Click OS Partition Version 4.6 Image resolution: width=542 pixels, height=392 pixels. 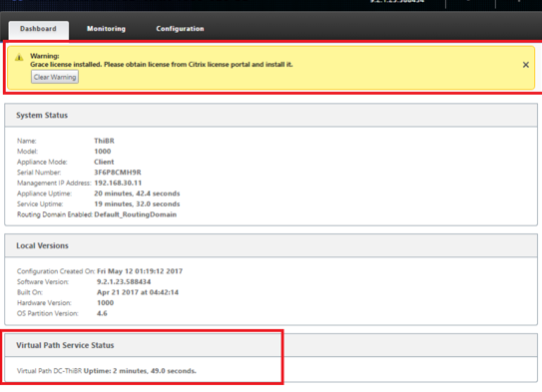[x=102, y=313]
